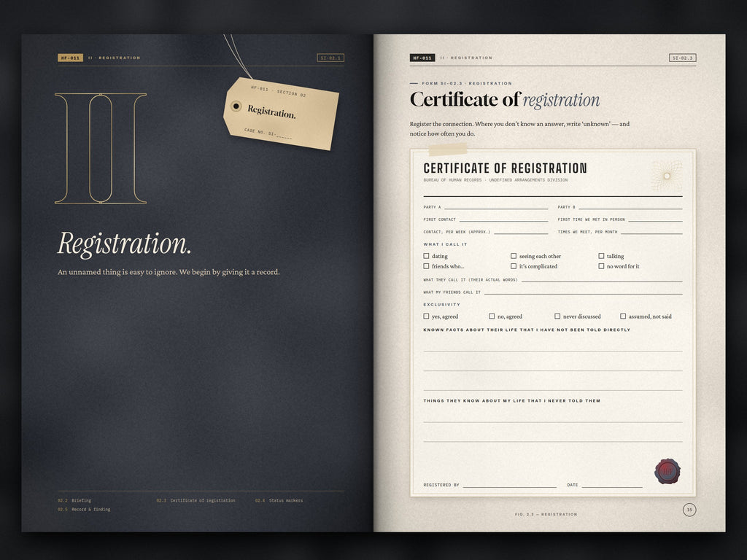Click the Party A name line
The image size is (747, 560).
coord(496,207)
